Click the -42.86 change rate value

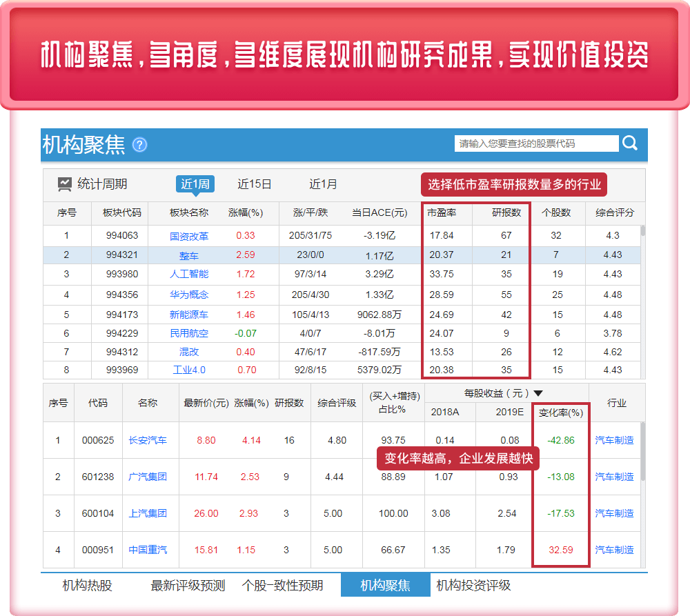coord(561,440)
